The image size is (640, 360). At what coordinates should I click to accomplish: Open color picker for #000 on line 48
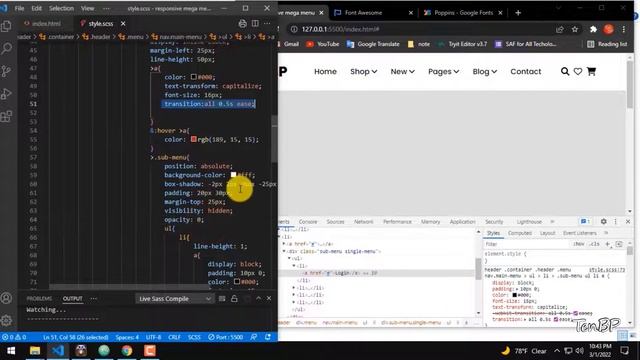tap(193, 77)
